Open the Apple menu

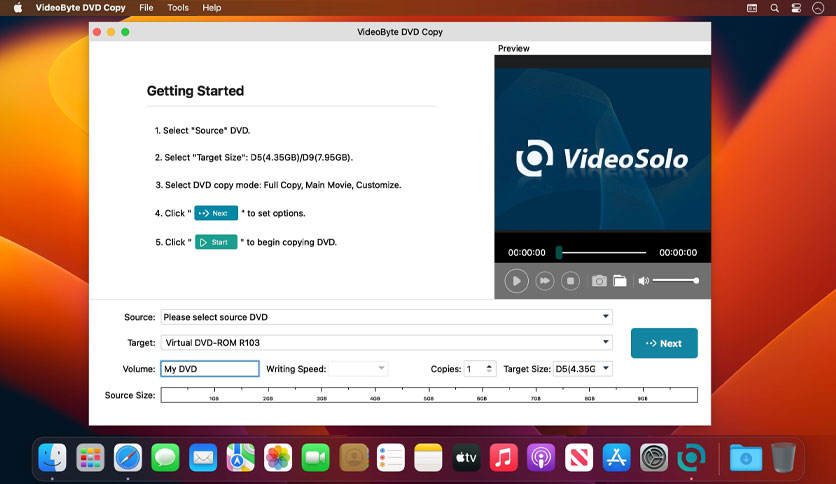pyautogui.click(x=18, y=7)
